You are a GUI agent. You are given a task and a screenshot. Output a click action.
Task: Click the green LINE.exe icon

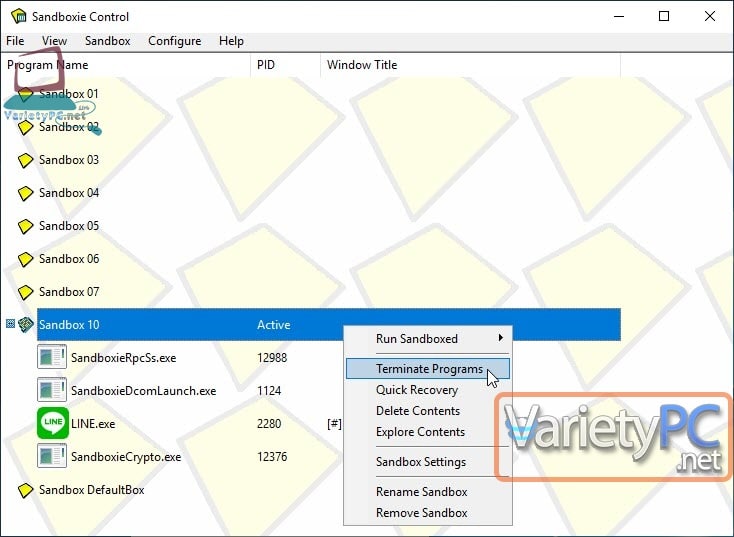tap(53, 423)
